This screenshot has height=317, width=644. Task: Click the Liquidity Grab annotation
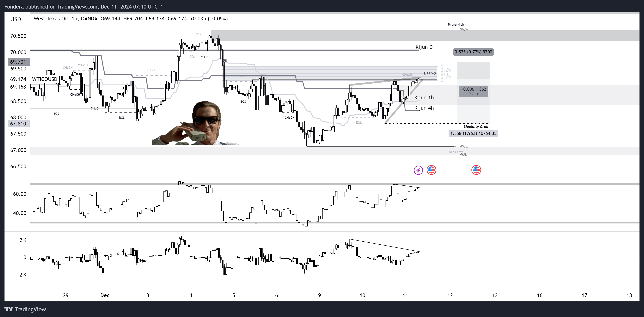(x=476, y=127)
